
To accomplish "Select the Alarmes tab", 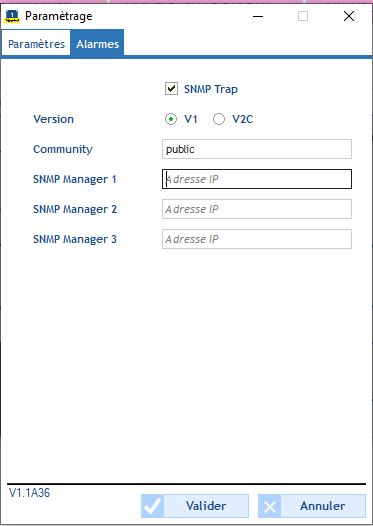I will pos(98,44).
